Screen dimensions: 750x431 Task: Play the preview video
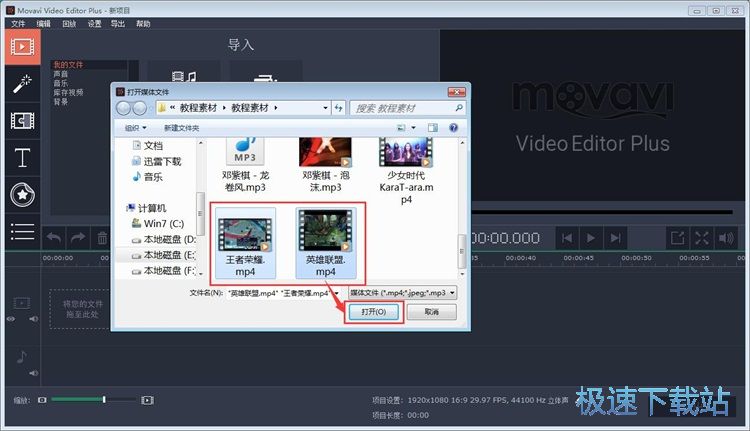pyautogui.click(x=591, y=238)
